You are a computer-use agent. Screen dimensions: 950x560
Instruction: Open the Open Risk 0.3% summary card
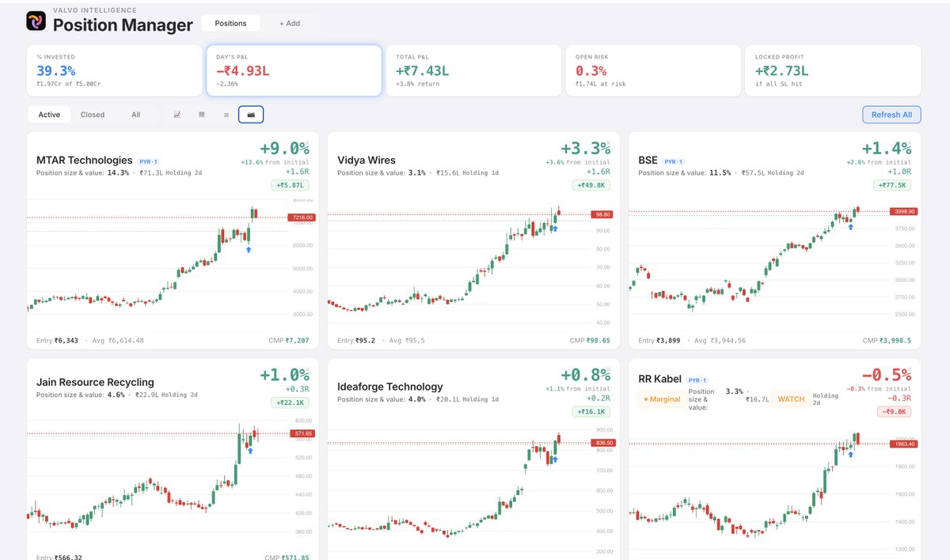[653, 70]
